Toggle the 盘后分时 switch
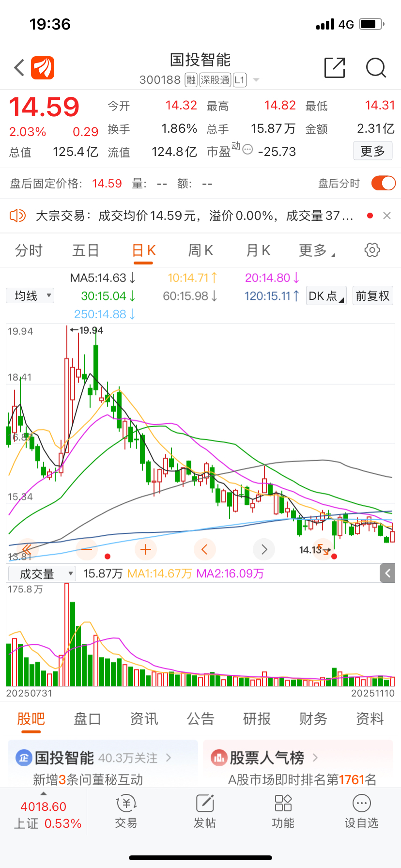401x868 pixels. coord(384,183)
